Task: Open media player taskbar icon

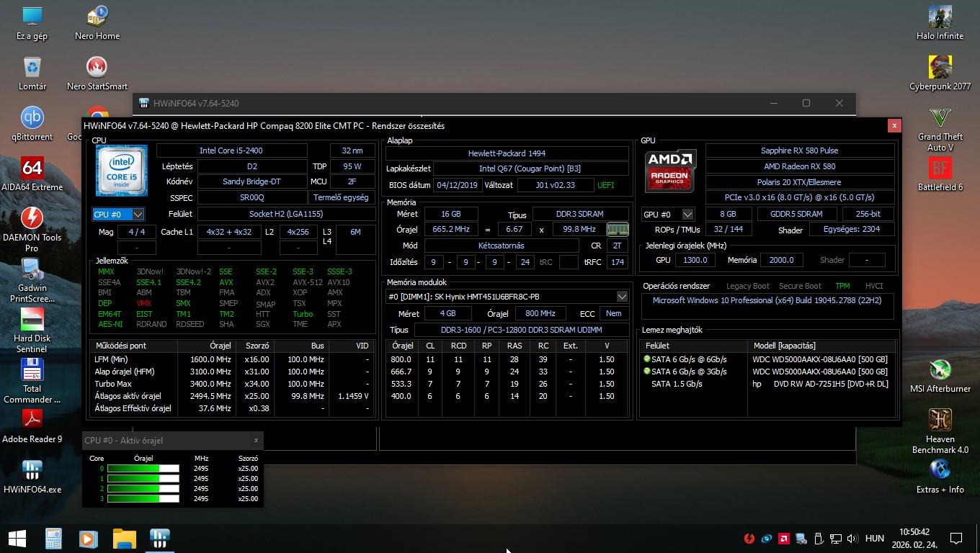Action: tap(88, 538)
